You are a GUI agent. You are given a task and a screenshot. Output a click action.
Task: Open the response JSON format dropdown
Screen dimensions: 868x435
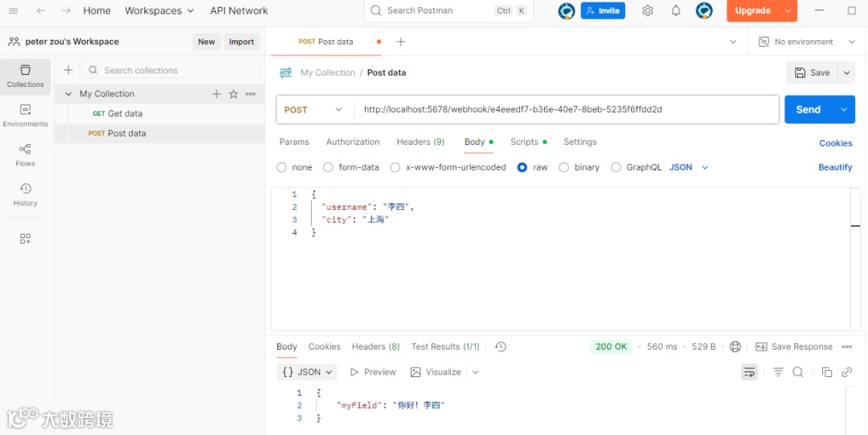pyautogui.click(x=307, y=371)
